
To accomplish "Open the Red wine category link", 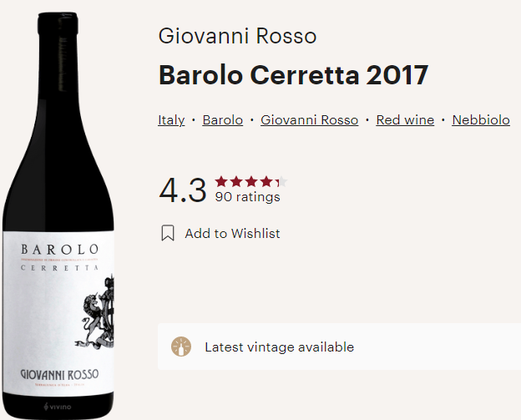I will pyautogui.click(x=405, y=120).
